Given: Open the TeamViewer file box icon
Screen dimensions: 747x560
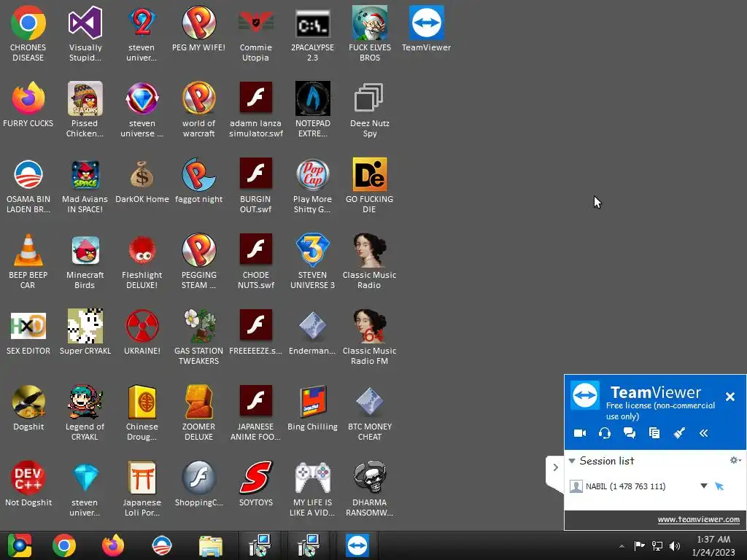Looking at the screenshot, I should tap(654, 433).
